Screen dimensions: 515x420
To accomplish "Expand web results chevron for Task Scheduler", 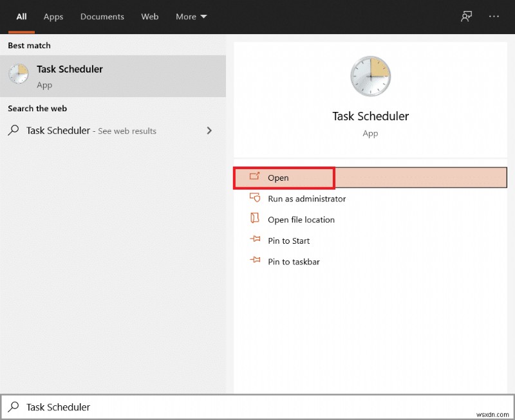I will 209,131.
